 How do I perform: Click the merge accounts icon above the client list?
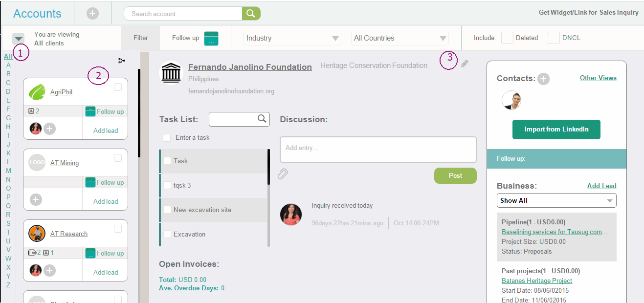[122, 61]
